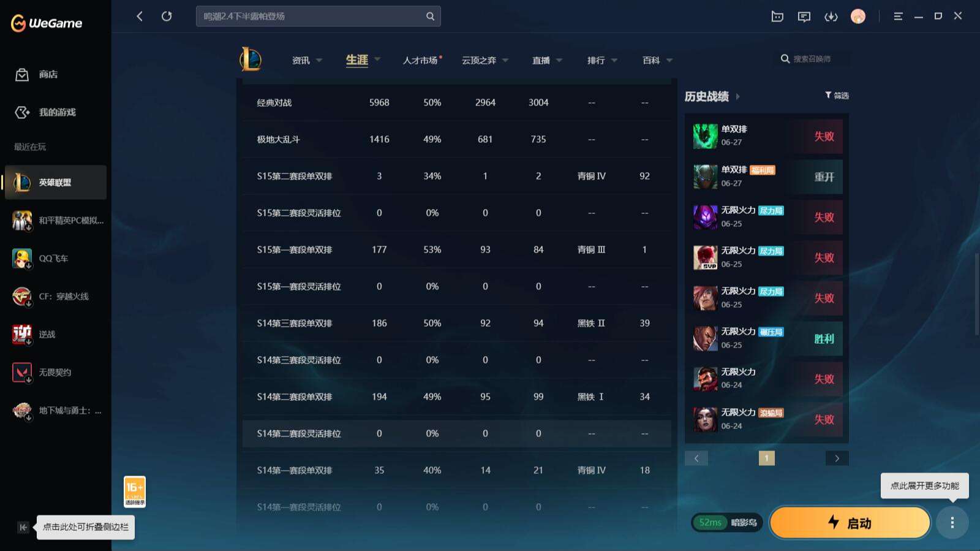
Task: Select the S15第二赛段灵活排位 row
Action: point(457,213)
